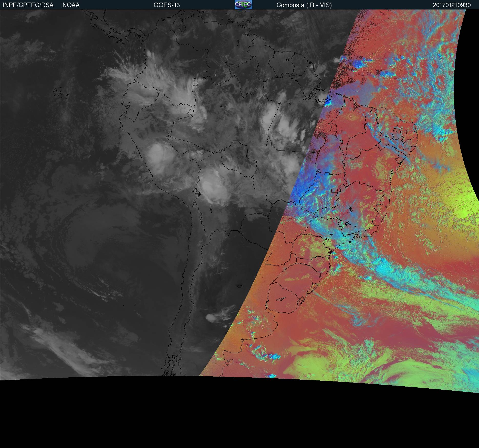Click the GOES-13 satellite name
479x448 pixels.
coord(167,5)
